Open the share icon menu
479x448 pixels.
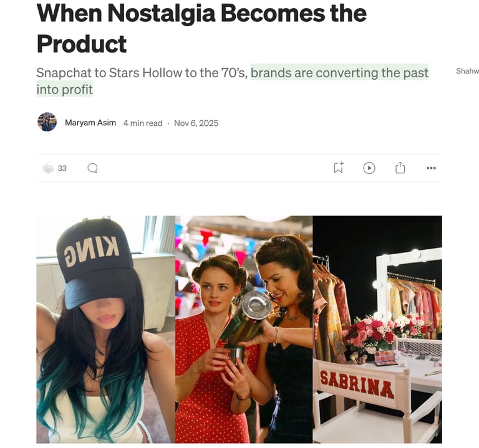click(400, 168)
